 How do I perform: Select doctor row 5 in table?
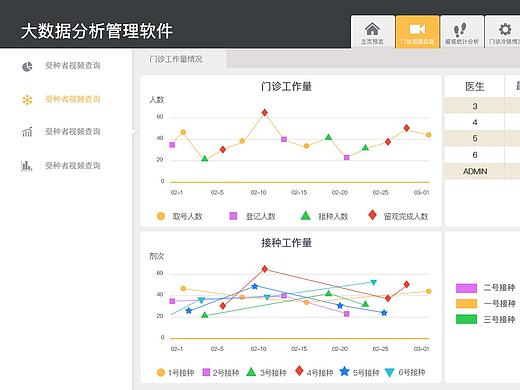[x=482, y=139]
